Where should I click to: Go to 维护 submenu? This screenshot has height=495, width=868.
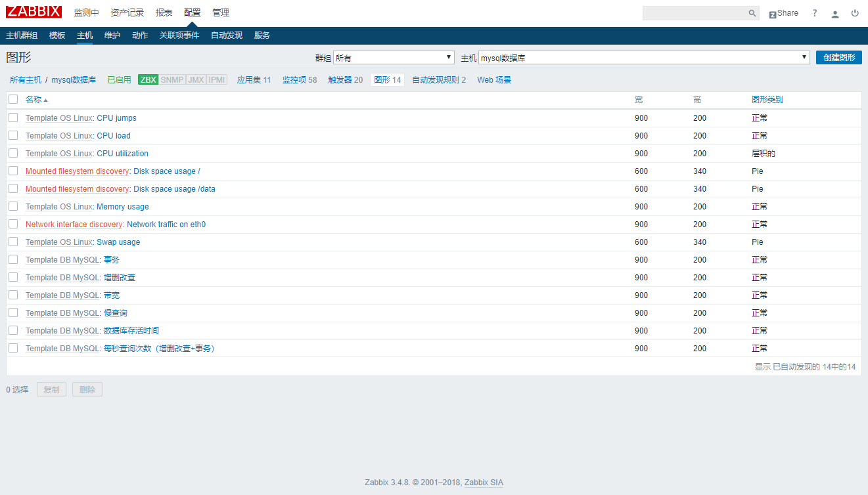112,35
